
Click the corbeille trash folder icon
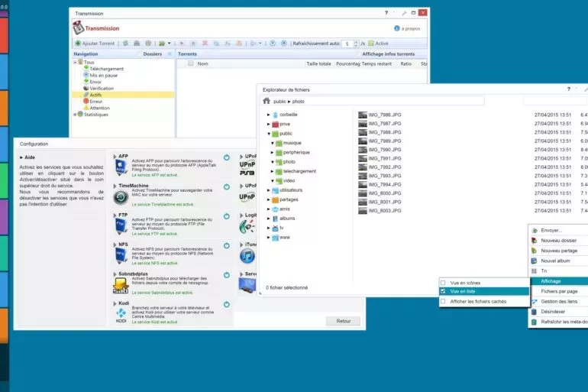(275, 115)
